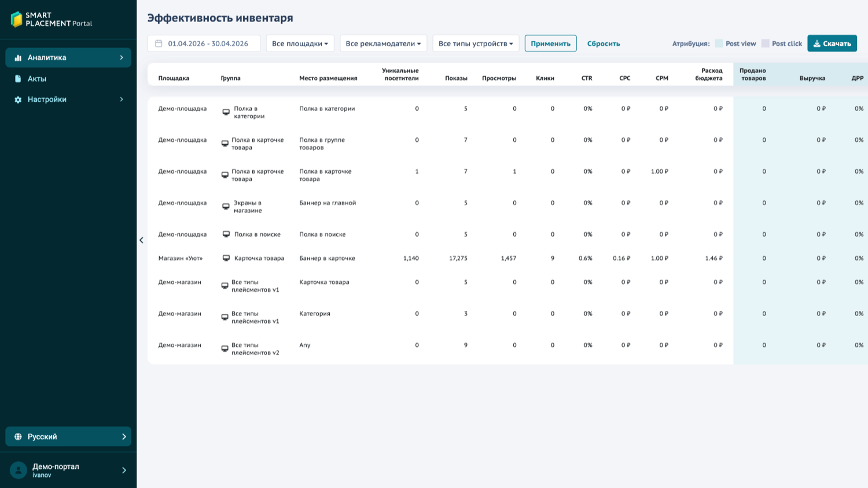Click the globe language icon

pos(18,436)
